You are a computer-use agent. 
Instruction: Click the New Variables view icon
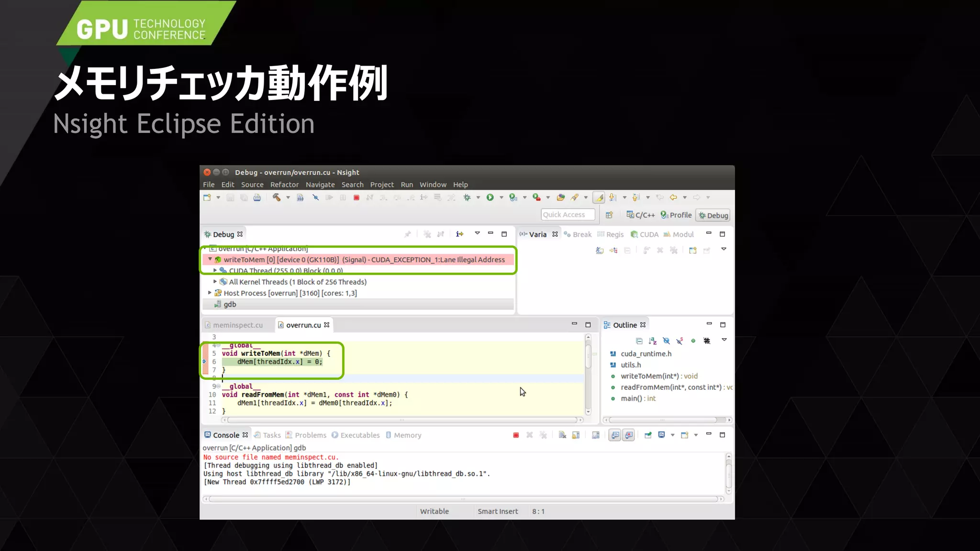[692, 250]
